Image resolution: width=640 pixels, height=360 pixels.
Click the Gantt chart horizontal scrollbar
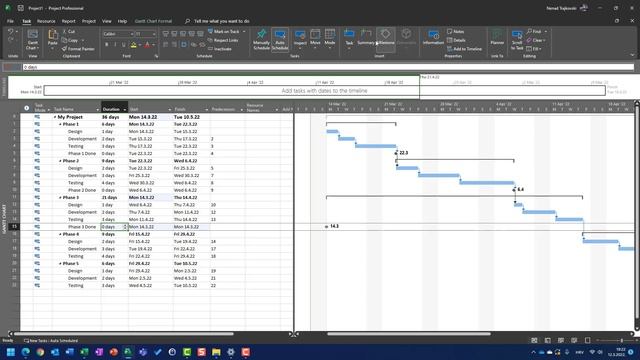(x=409, y=334)
